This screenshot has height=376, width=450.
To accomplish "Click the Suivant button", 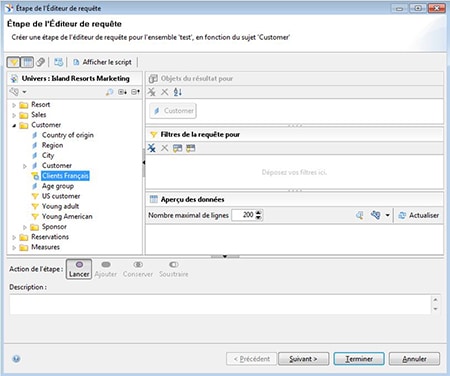I will point(304,359).
